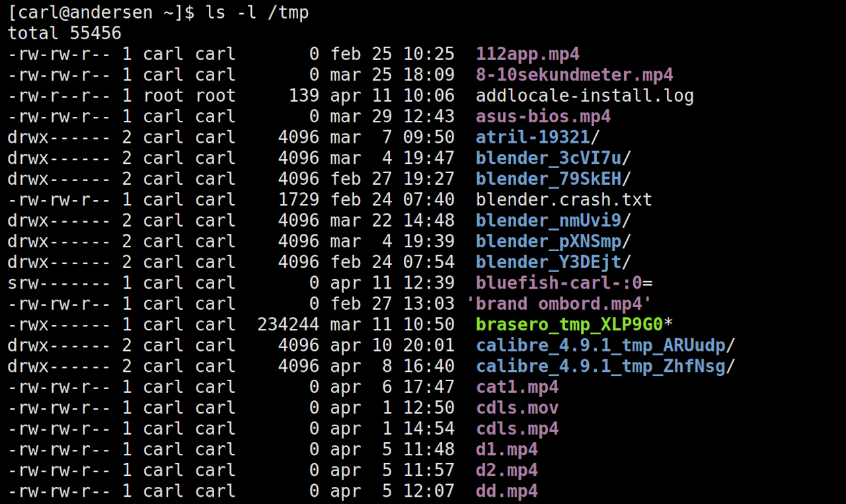Click the dd.mp4 filename
This screenshot has width=846, height=504.
[x=506, y=491]
